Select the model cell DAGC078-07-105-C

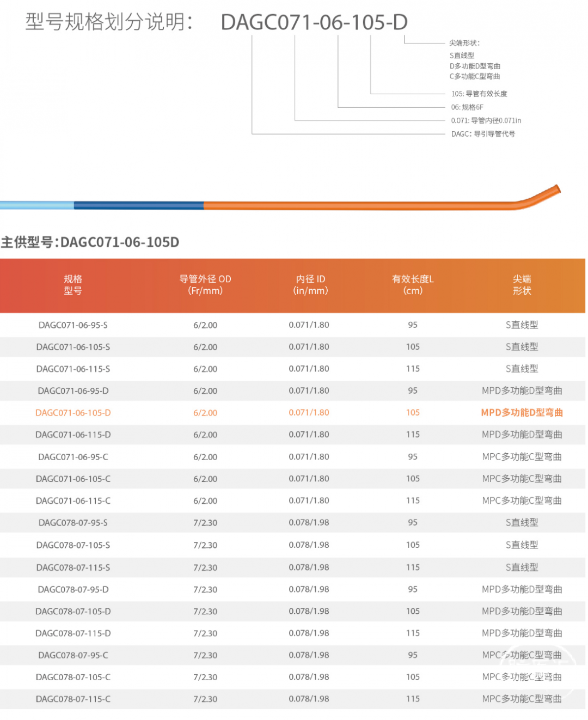pyautogui.click(x=73, y=677)
